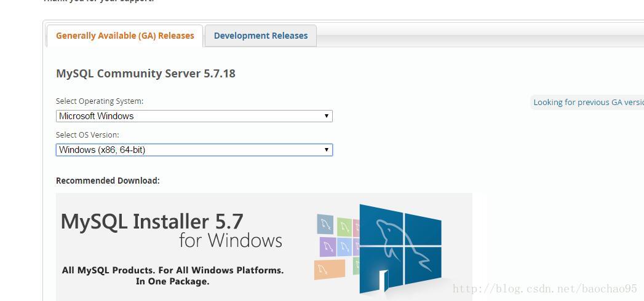The height and width of the screenshot is (301, 644).
Task: Open the Development Releases tab
Action: click(260, 36)
